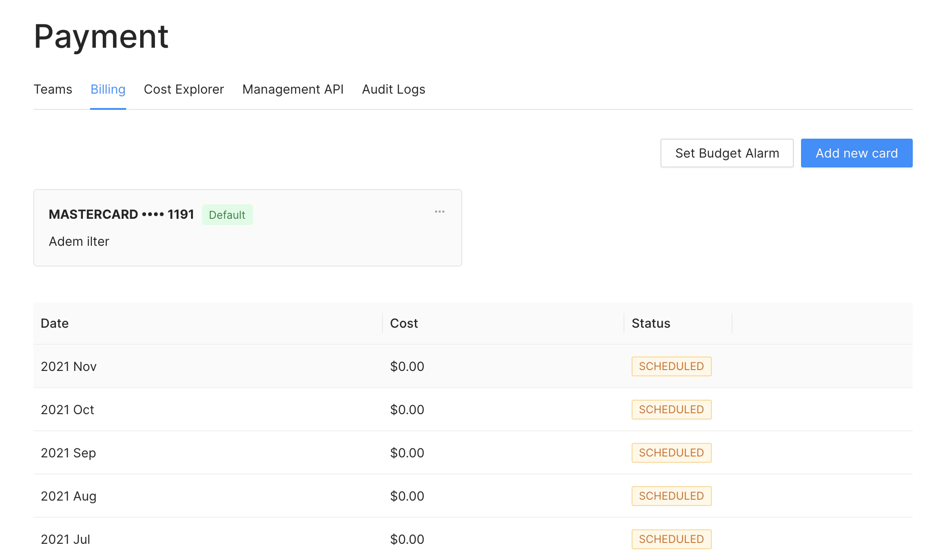Open the Cost Explorer tab

[x=183, y=89]
